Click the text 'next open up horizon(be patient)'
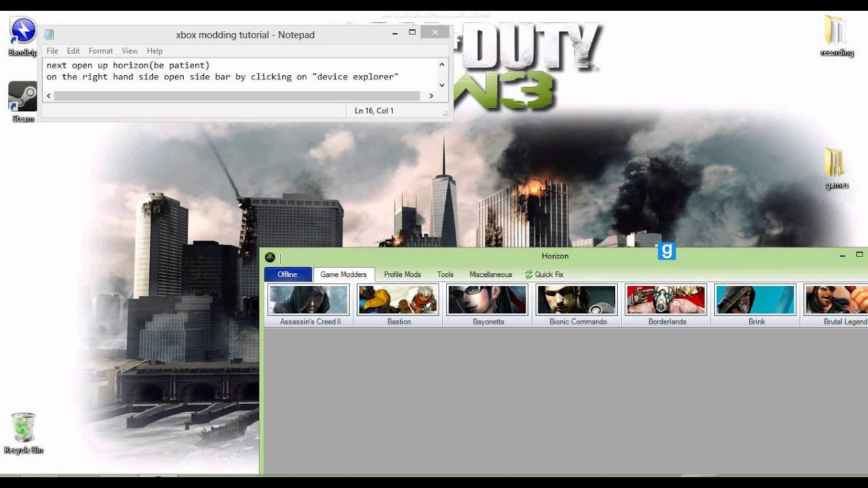 [x=128, y=66]
